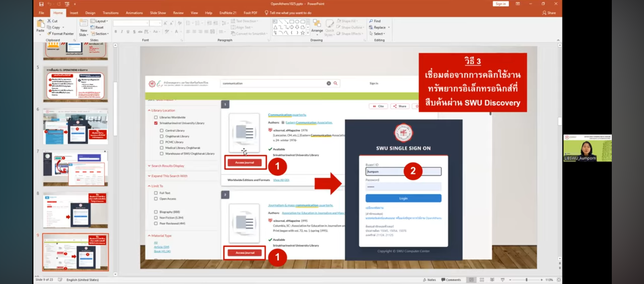Fit slide to current window

pos(559,280)
